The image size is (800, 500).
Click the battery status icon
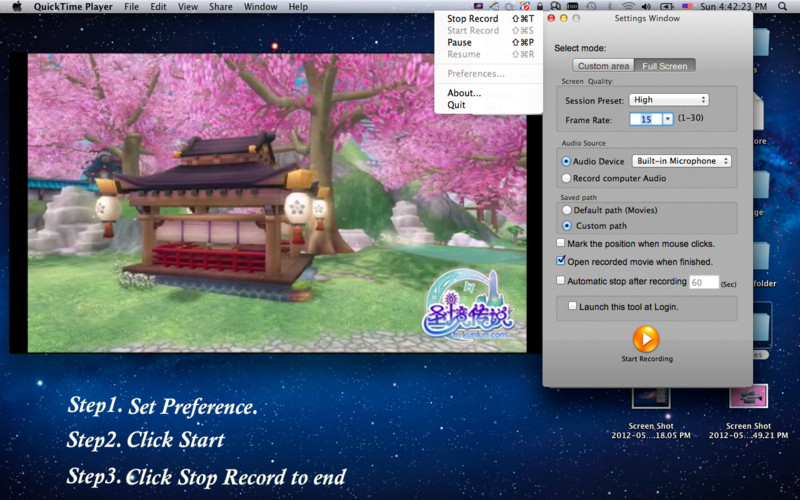click(x=666, y=7)
